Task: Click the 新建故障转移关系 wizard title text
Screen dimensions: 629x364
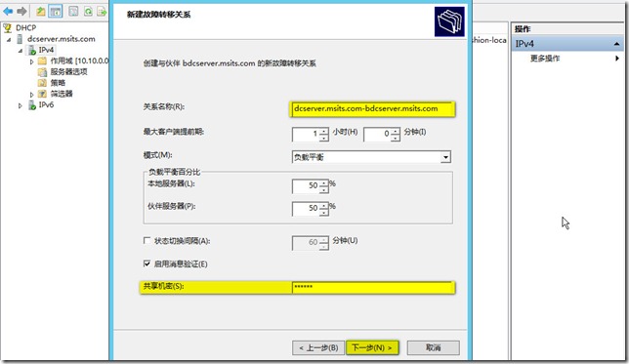Action: (158, 15)
